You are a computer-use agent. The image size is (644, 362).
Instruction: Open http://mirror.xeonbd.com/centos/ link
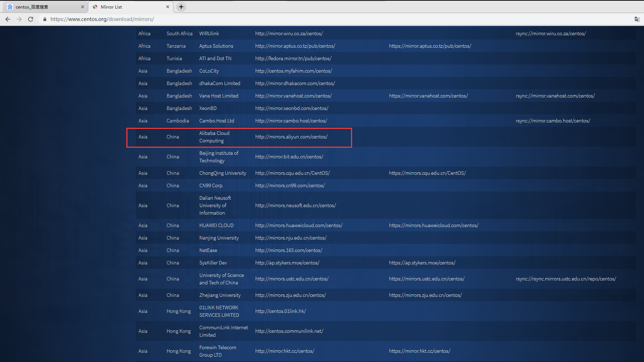click(292, 108)
